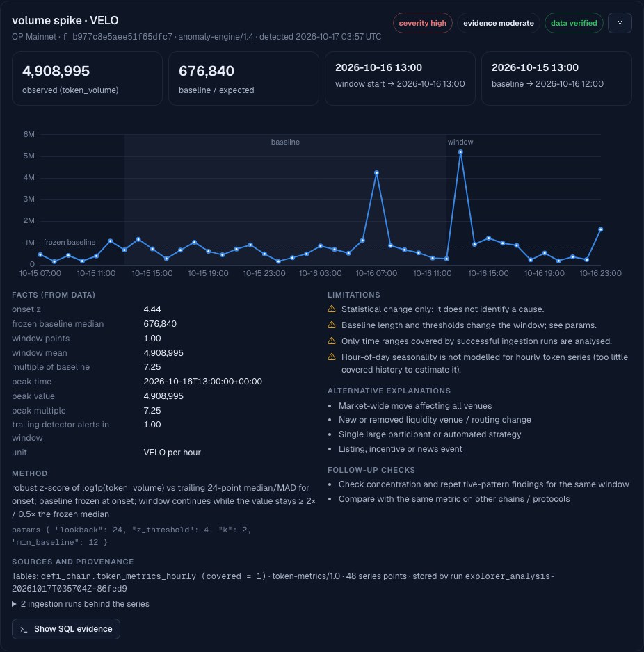This screenshot has width=644, height=652.
Task: Click 'Check concentration and repetitive-pattern findings' item
Action: click(x=484, y=484)
